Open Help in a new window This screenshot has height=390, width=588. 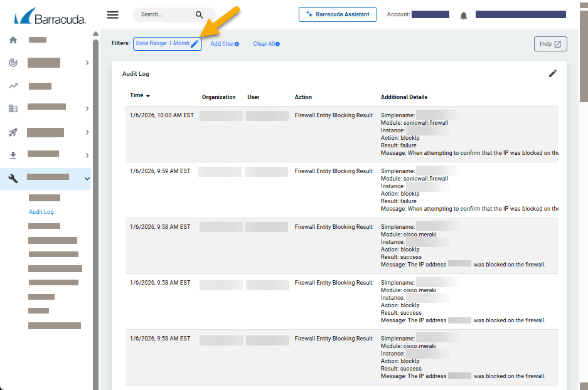tap(550, 43)
